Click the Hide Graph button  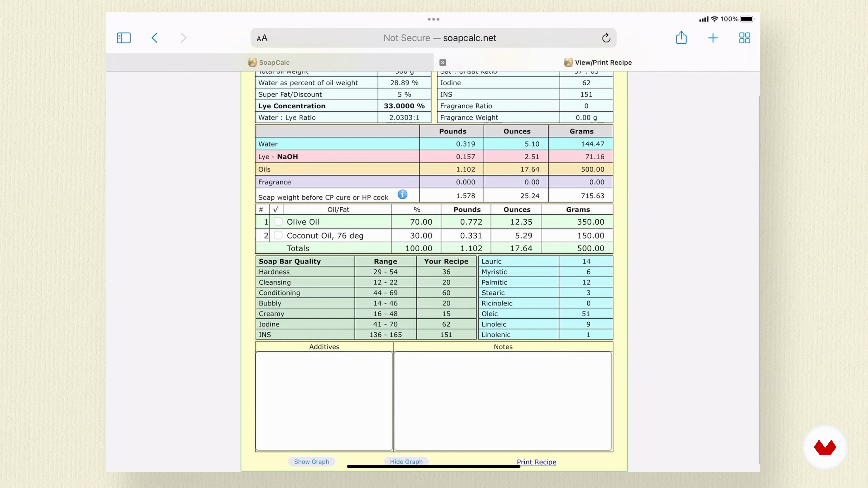pyautogui.click(x=406, y=461)
